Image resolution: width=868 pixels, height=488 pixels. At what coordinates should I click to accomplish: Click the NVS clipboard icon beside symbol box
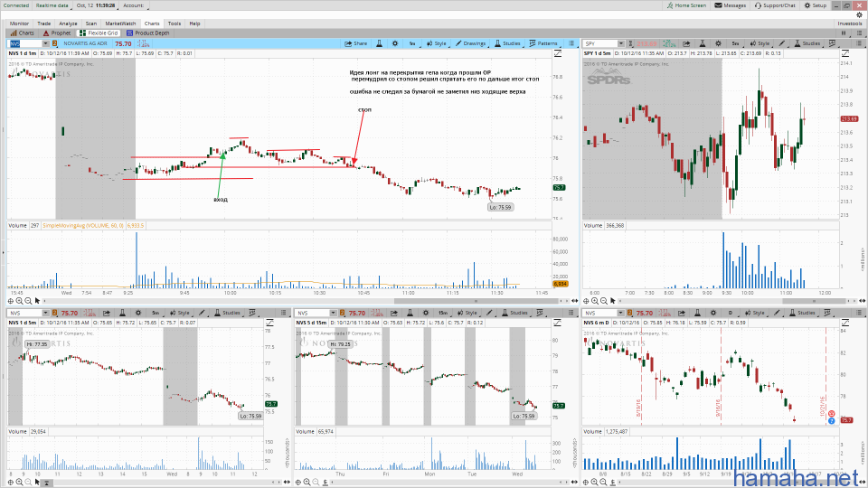55,43
